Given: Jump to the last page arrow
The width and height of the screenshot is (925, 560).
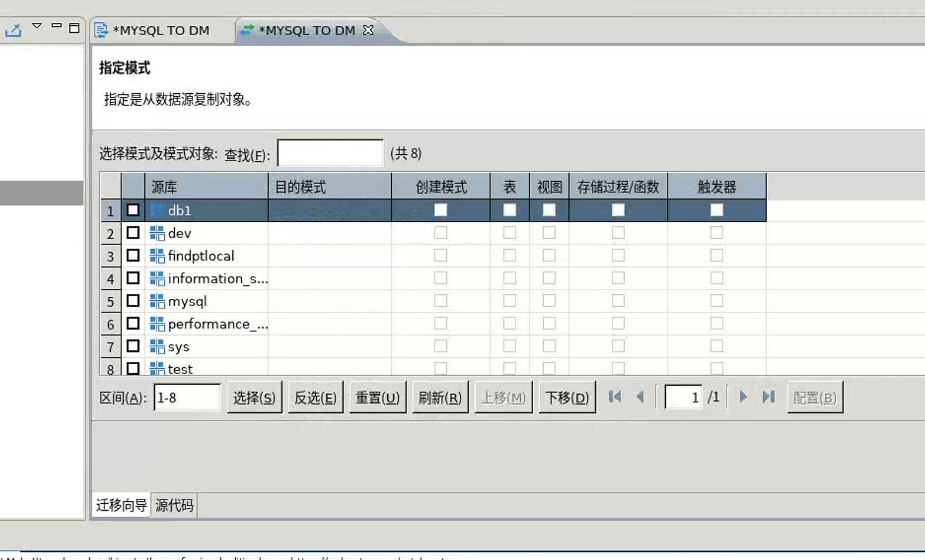Looking at the screenshot, I should click(x=768, y=397).
